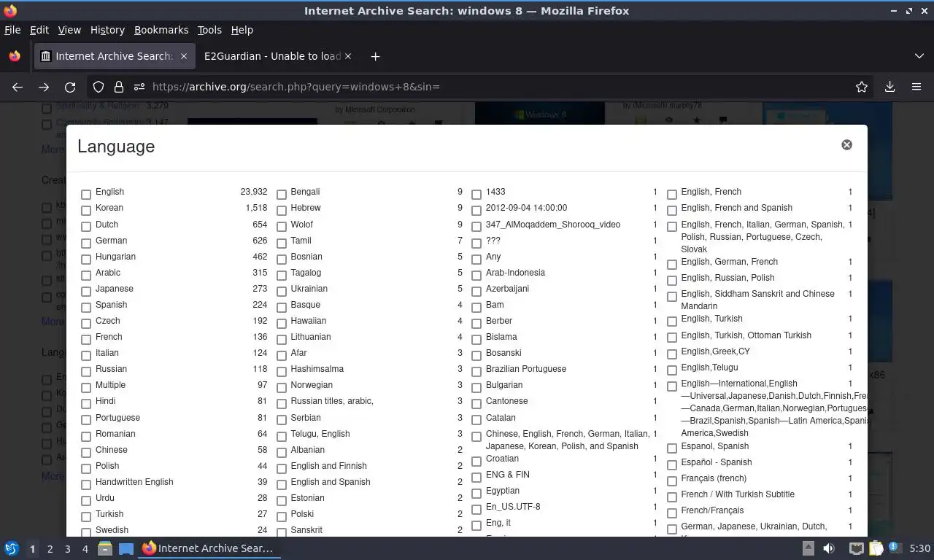Image resolution: width=934 pixels, height=560 pixels.
Task: Click the Russian titles, arabic, label
Action: click(332, 401)
